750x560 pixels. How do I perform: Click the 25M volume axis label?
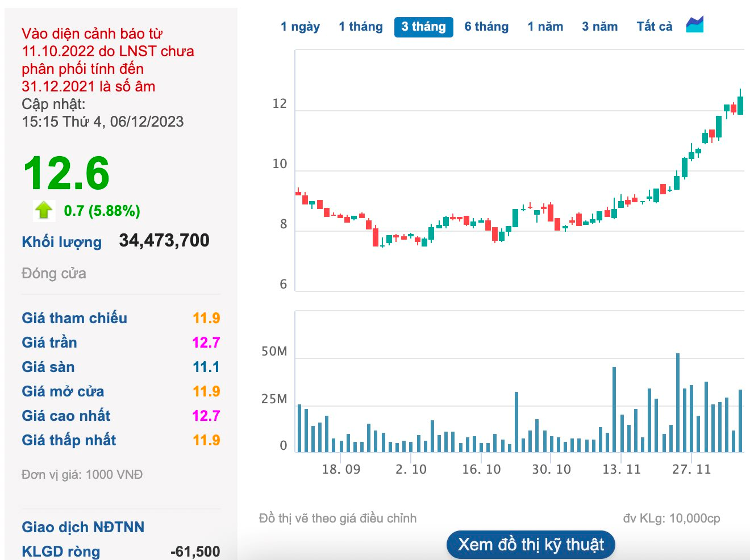coord(274,399)
